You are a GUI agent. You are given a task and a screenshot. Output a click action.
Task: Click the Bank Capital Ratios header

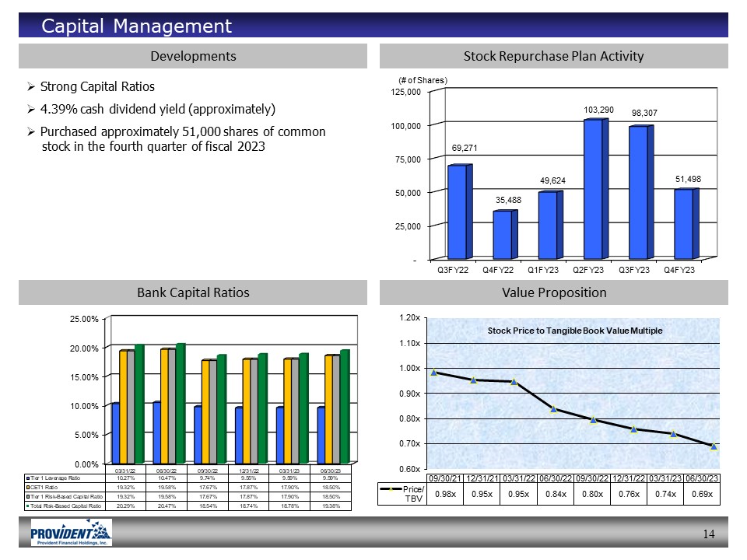coord(193,292)
